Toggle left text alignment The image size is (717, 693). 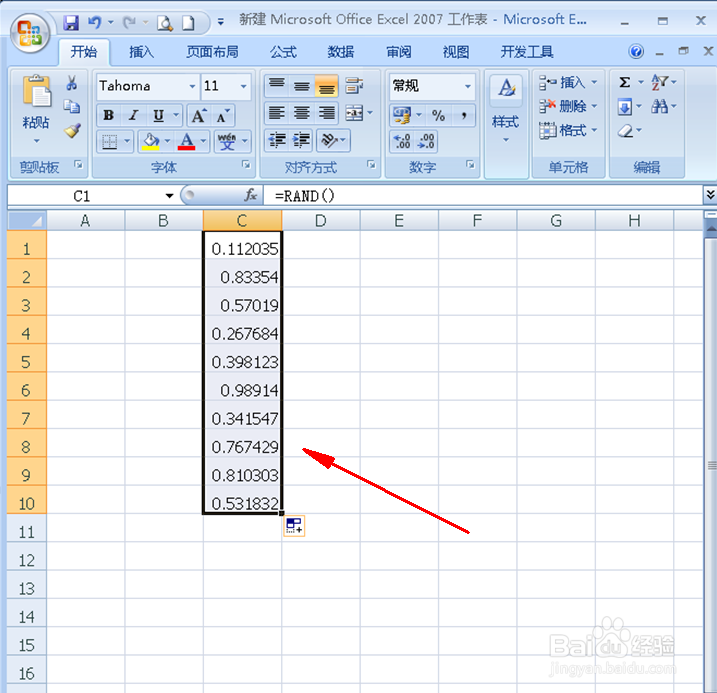(276, 113)
